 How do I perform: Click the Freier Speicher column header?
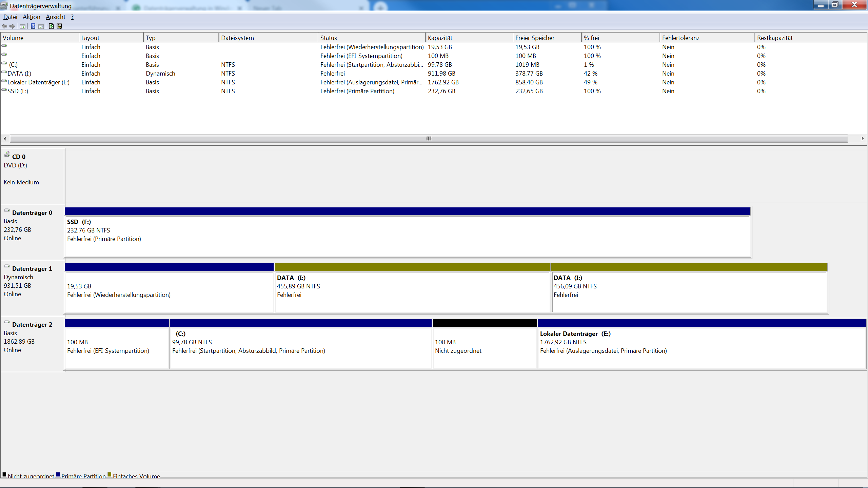pos(534,38)
